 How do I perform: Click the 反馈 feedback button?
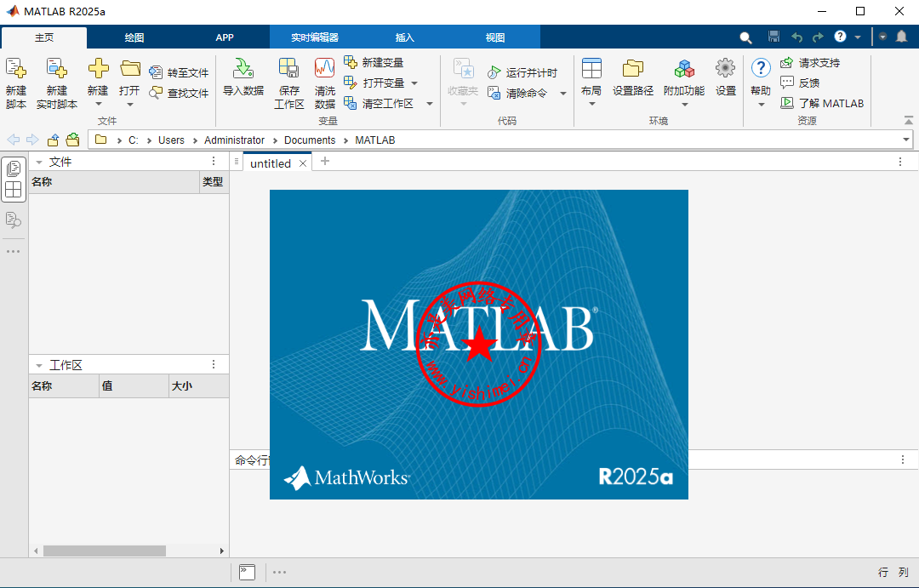pos(800,83)
